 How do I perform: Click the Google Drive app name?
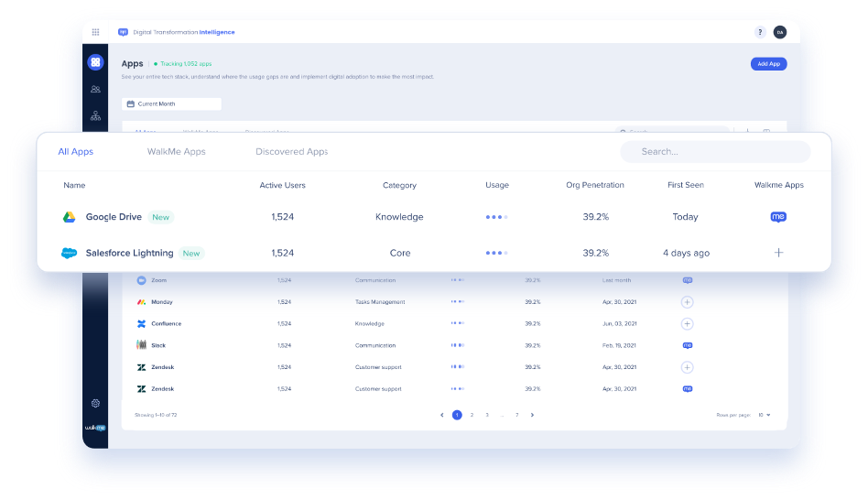114,217
